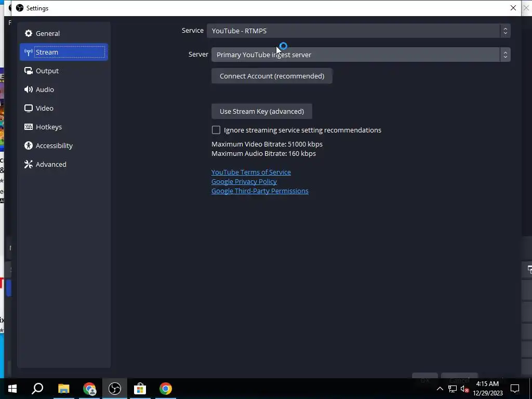Enable Ignore streaming service setting recommendations
The width and height of the screenshot is (532, 399).
point(216,130)
